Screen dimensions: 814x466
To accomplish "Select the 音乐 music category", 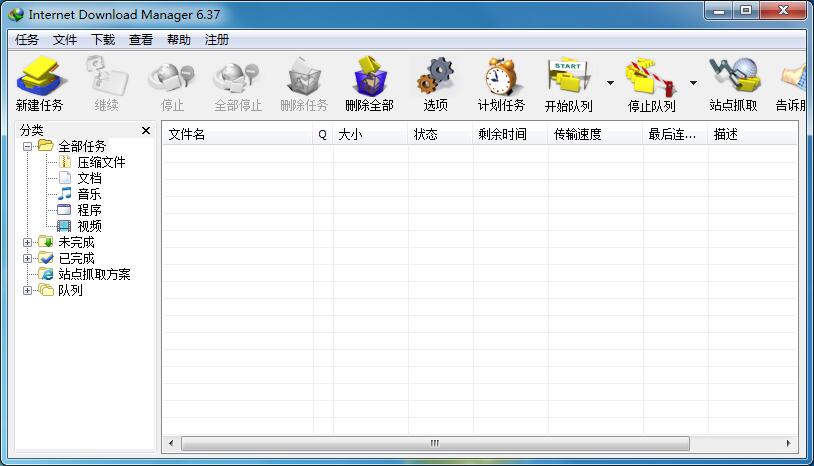I will pos(89,194).
